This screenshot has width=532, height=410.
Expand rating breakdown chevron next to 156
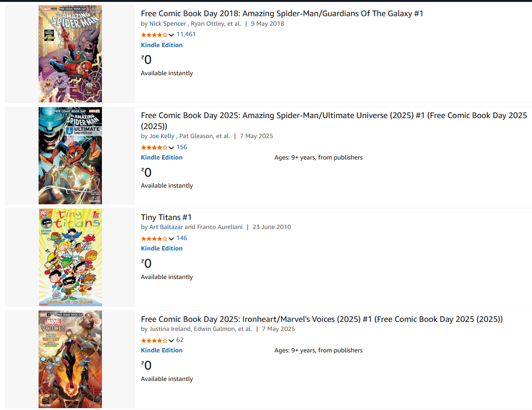(171, 148)
